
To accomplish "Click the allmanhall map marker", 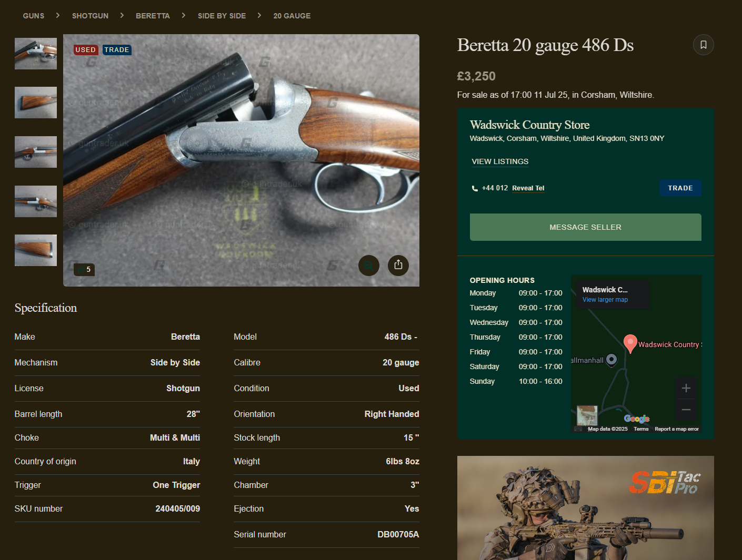I will pyautogui.click(x=611, y=360).
